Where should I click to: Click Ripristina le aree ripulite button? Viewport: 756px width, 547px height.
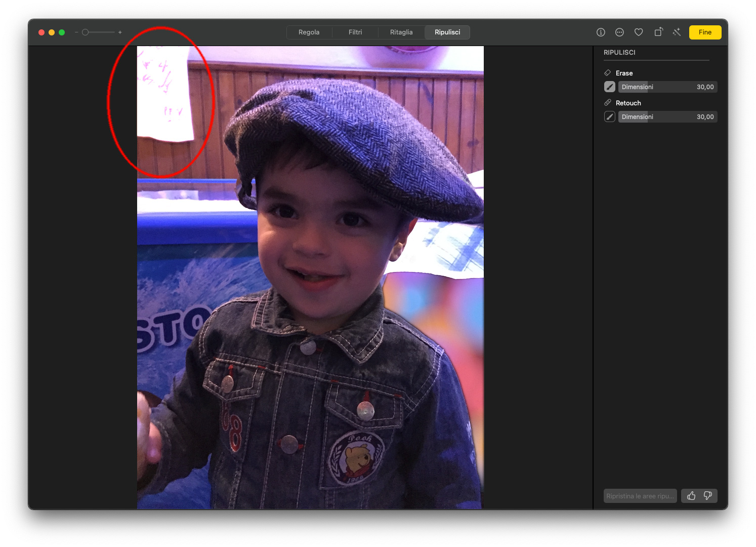click(640, 496)
